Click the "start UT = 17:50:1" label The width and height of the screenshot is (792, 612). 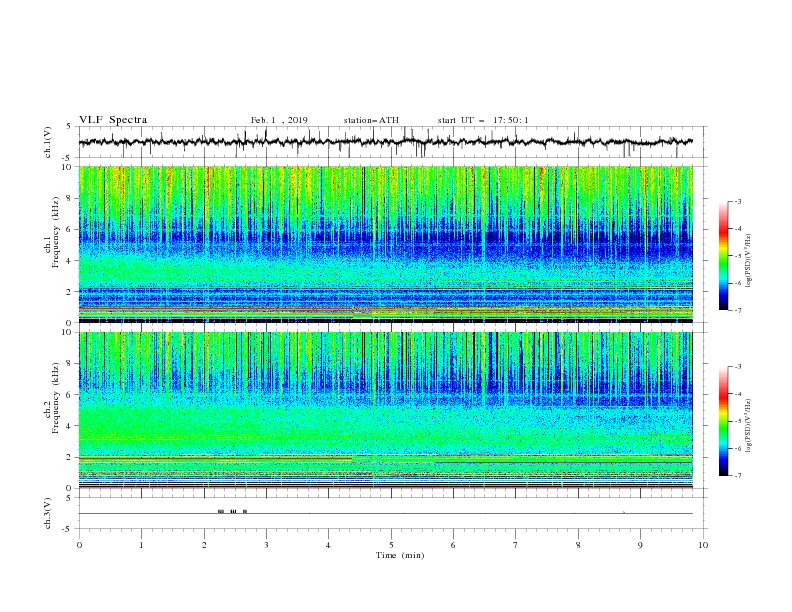(x=483, y=120)
